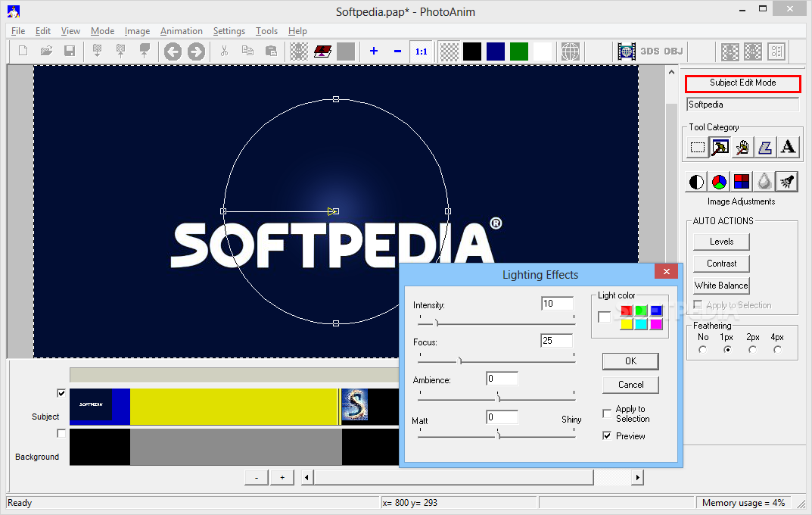812x515 pixels.
Task: Click the Contrast auto action button
Action: pyautogui.click(x=721, y=264)
